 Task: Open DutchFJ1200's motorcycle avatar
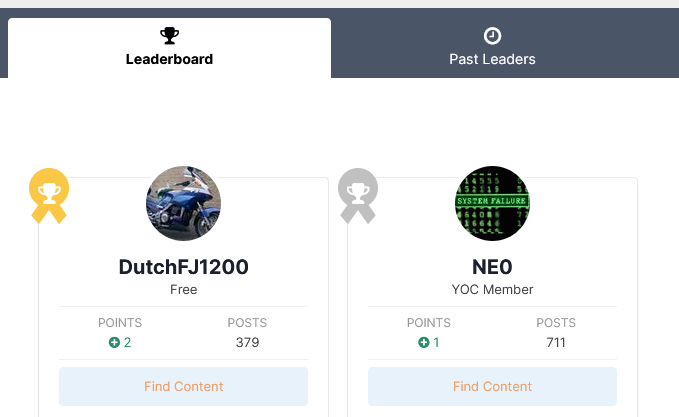tap(183, 203)
